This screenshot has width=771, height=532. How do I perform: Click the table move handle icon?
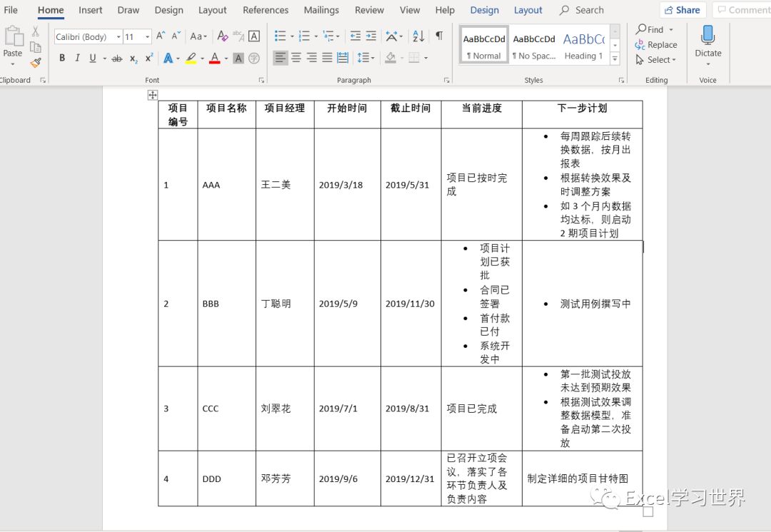point(152,96)
